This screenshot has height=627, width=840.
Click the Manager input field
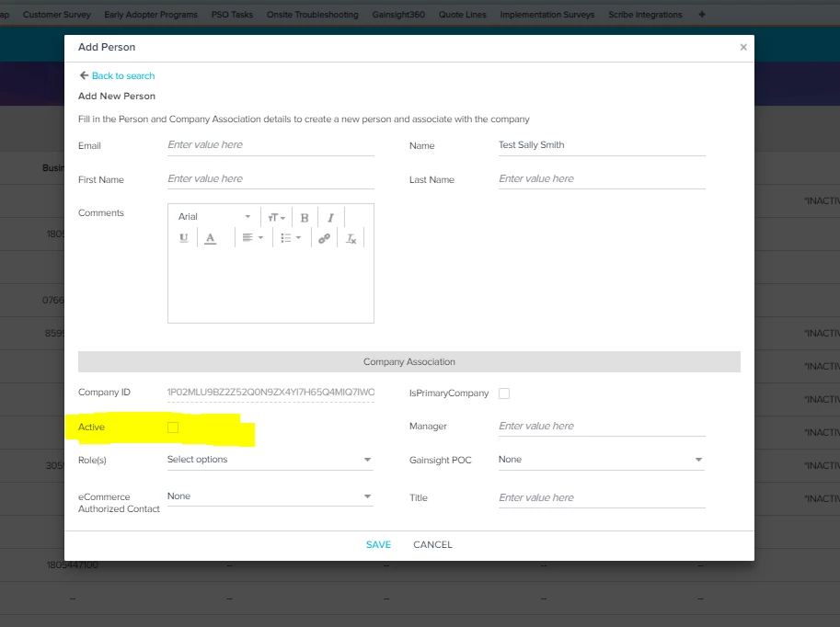[602, 427]
